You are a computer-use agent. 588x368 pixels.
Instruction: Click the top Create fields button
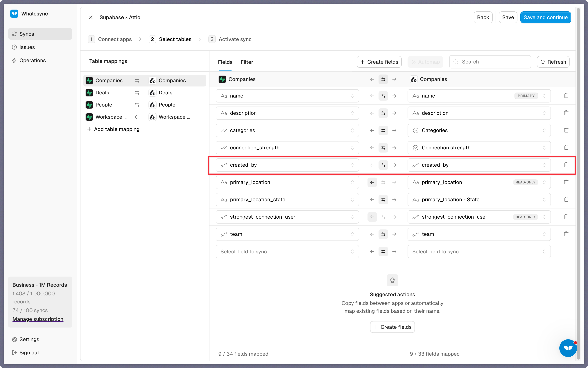[x=379, y=62]
